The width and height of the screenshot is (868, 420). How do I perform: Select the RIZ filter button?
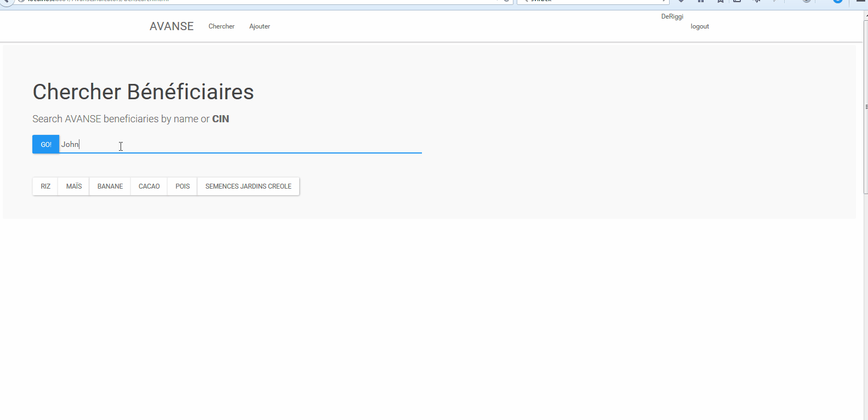pos(45,186)
